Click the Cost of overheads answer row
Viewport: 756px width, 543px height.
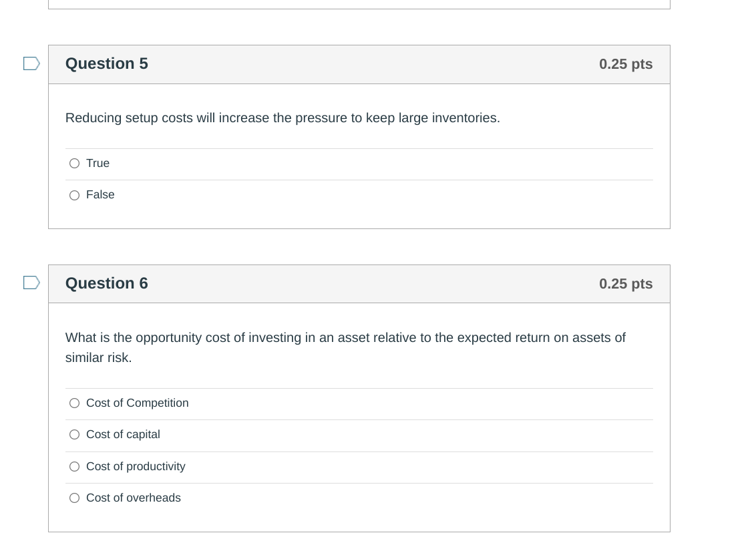click(x=334, y=498)
